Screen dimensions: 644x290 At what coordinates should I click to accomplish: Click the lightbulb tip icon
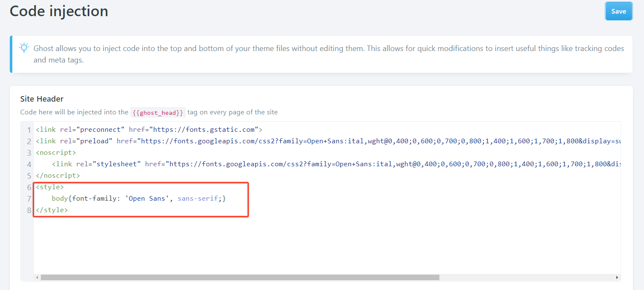(x=24, y=47)
